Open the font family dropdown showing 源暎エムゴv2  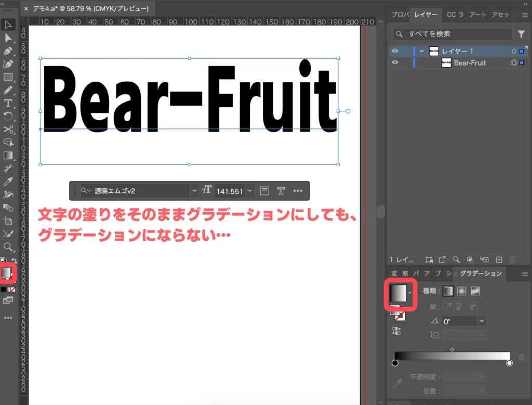click(195, 191)
